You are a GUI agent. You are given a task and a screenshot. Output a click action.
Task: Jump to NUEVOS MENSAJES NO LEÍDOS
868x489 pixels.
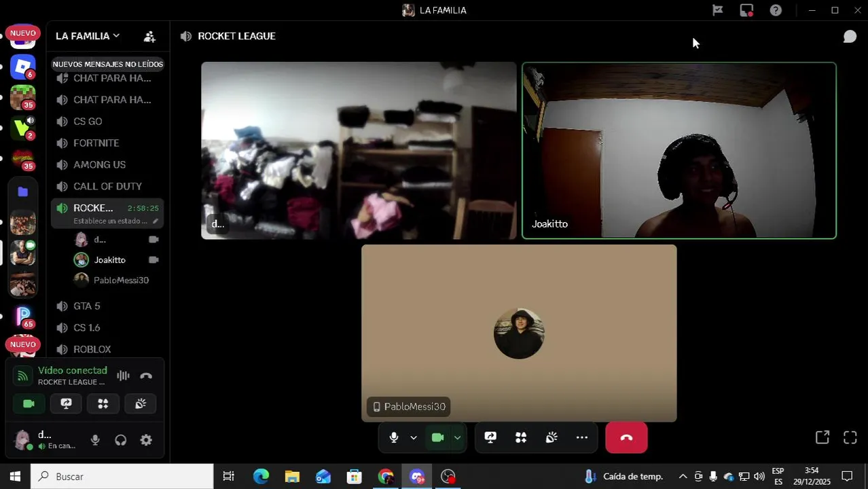coord(107,64)
